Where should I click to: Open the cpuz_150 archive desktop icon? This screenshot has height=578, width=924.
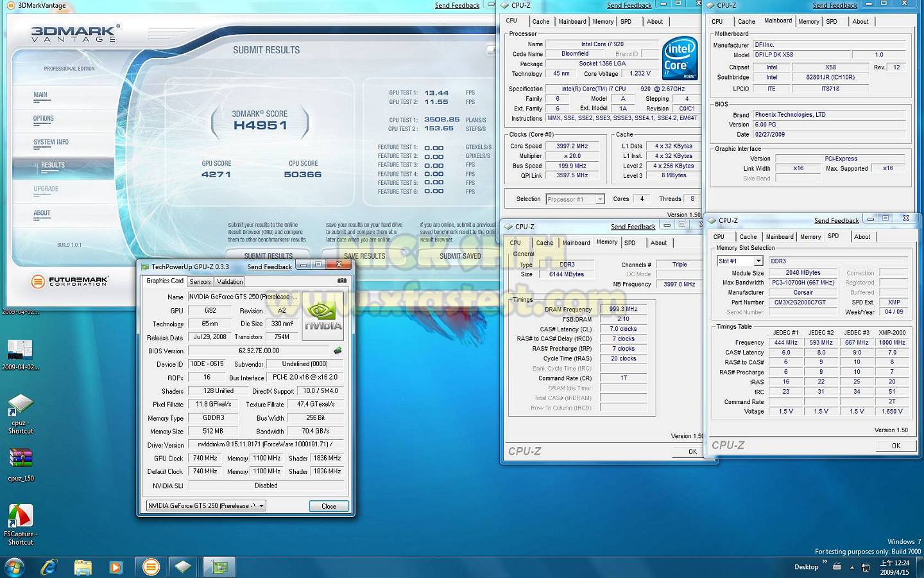(x=21, y=465)
